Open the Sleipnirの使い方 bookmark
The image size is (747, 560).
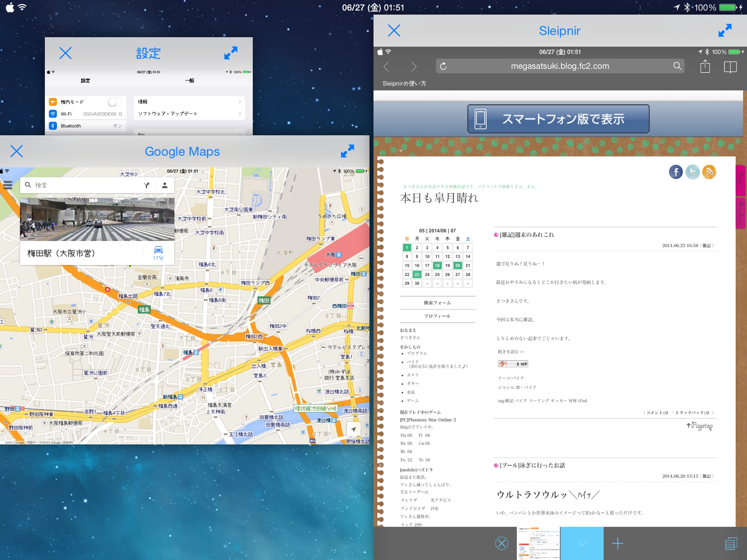(x=404, y=83)
